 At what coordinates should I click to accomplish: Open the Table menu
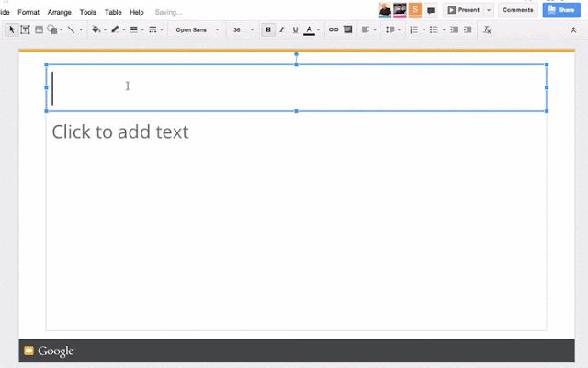(x=112, y=12)
